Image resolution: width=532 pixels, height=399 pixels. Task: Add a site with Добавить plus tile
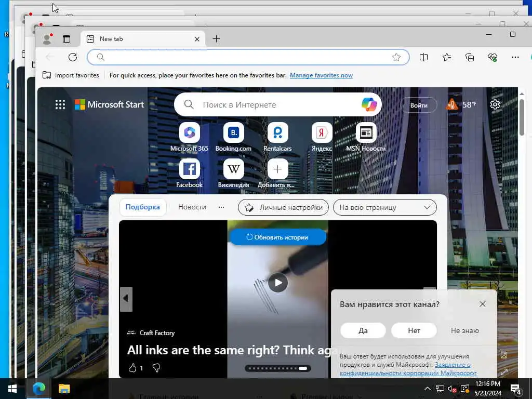coord(277,174)
